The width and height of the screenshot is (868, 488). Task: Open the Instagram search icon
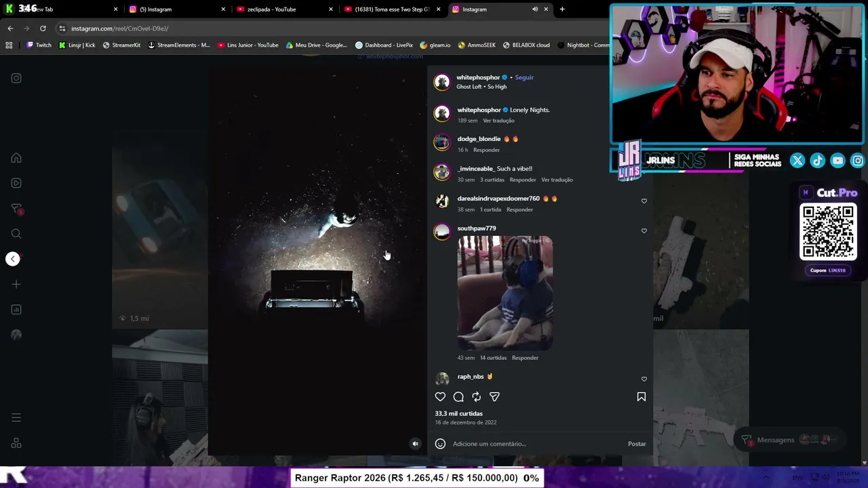[x=16, y=234]
